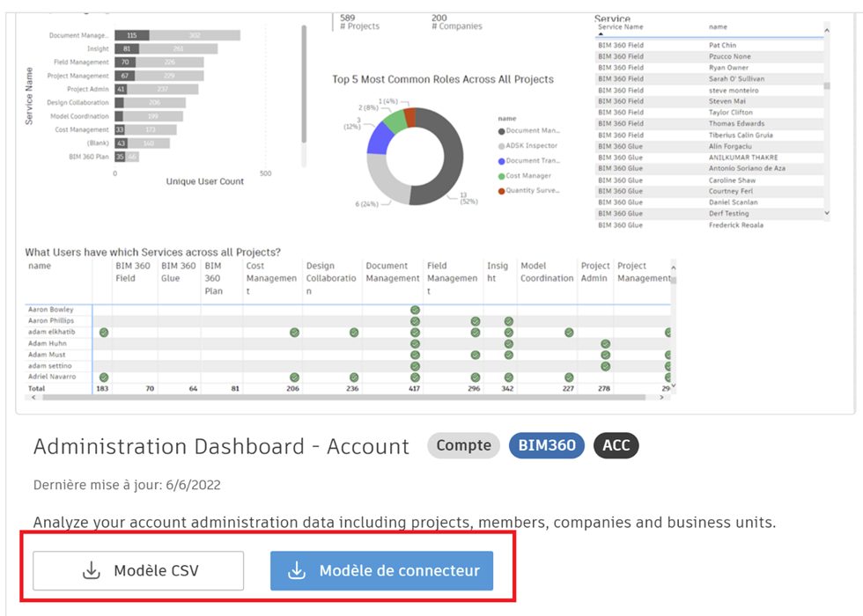Click adam elkhatib's Model Coordination check icon
Viewport: 863px width, 616px height.
click(x=569, y=333)
